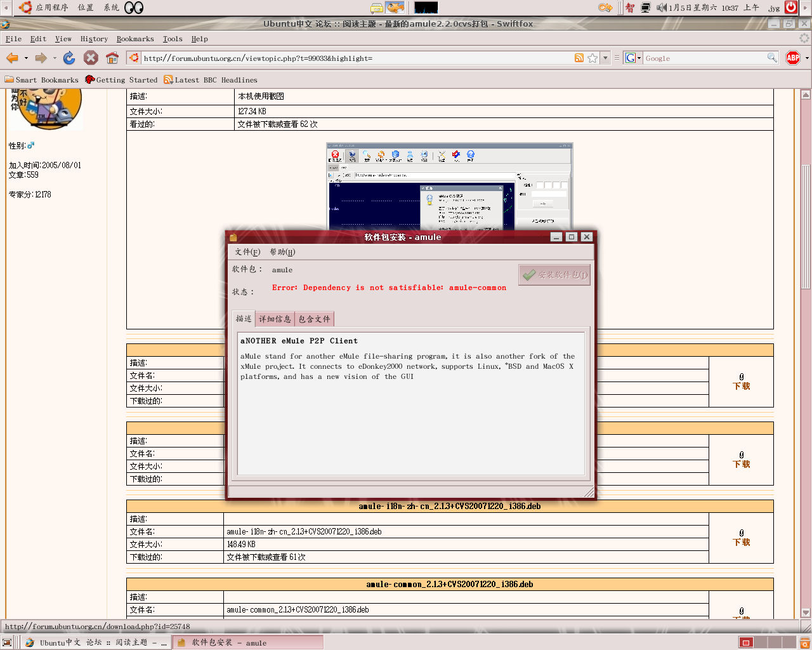Click the site favicon in URL bar
Viewport: 812px width, 650px height.
pyautogui.click(x=134, y=58)
